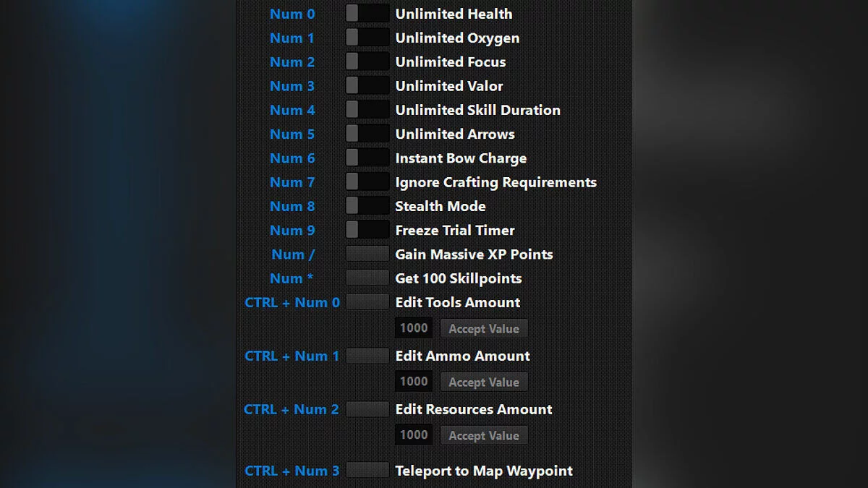The image size is (868, 488).
Task: Click Accept Value under Edit Tools Amount
Action: [x=484, y=328]
